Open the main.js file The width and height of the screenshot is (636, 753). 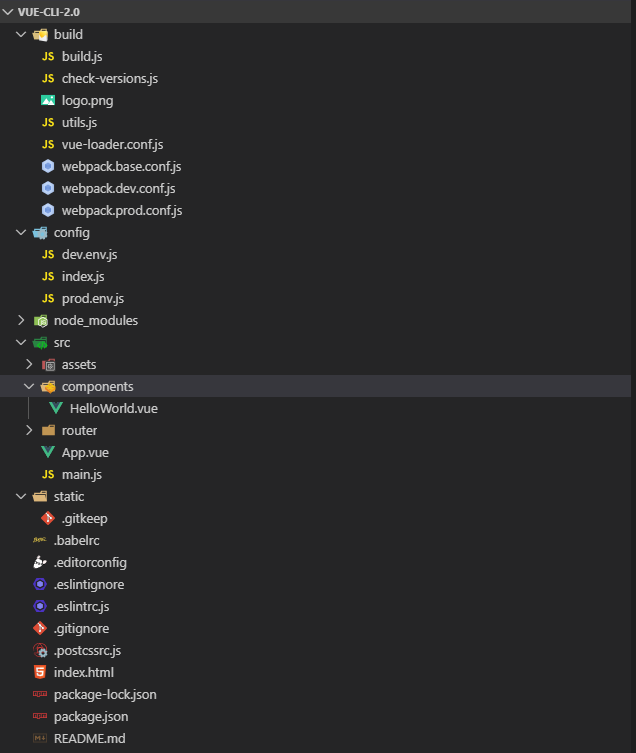82,475
